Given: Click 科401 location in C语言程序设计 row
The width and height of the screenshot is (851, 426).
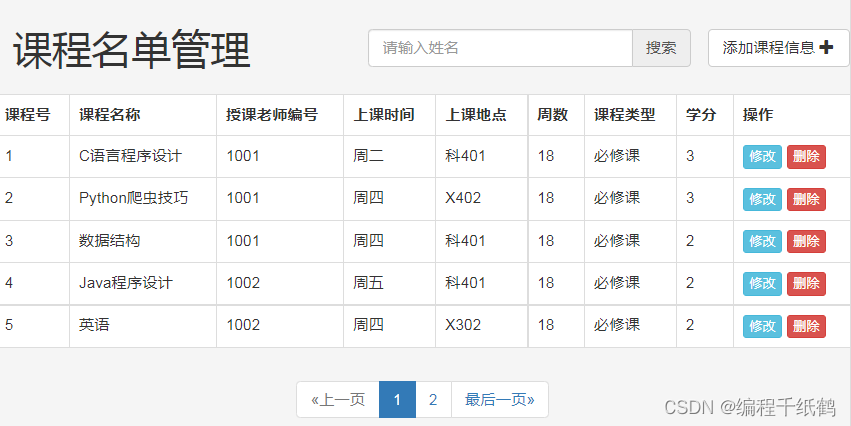Looking at the screenshot, I should point(482,156).
